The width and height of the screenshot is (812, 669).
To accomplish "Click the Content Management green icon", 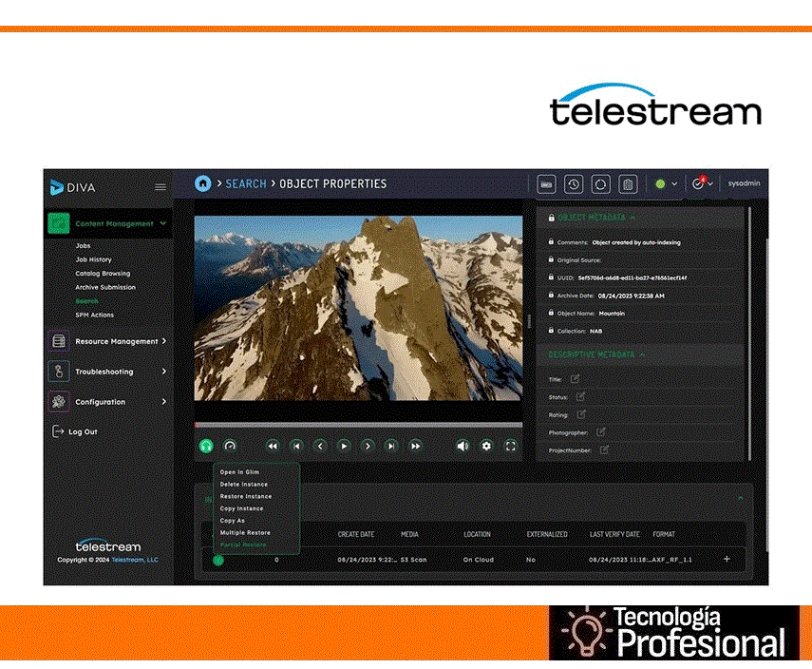I will 59,224.
